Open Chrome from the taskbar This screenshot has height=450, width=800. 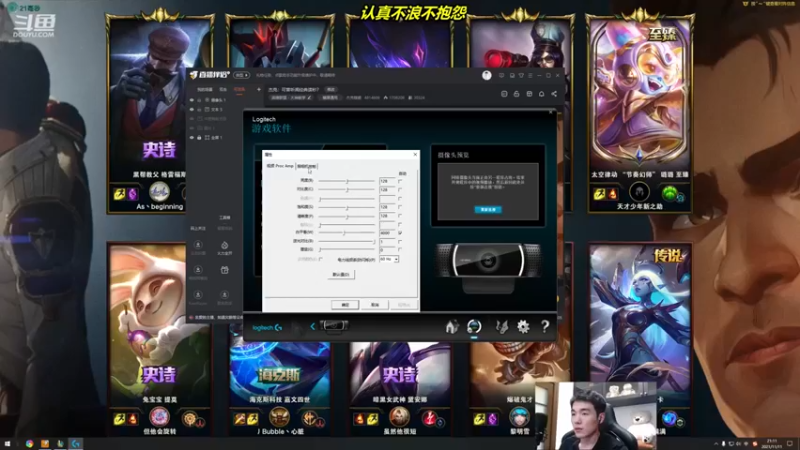pos(30,444)
